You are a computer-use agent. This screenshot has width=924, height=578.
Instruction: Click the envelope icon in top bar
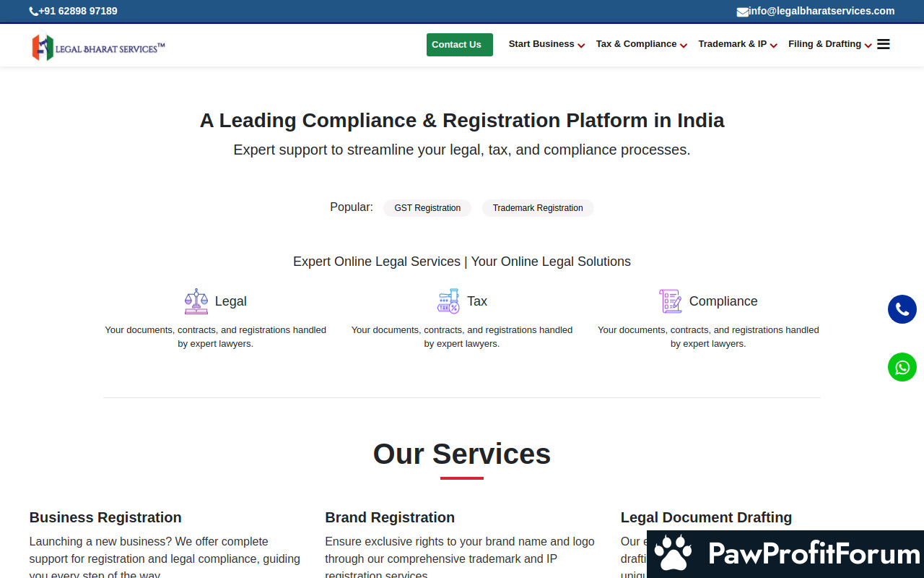pos(742,12)
